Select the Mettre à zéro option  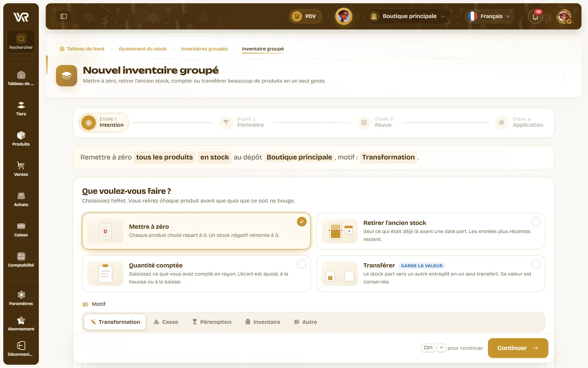[x=196, y=231]
